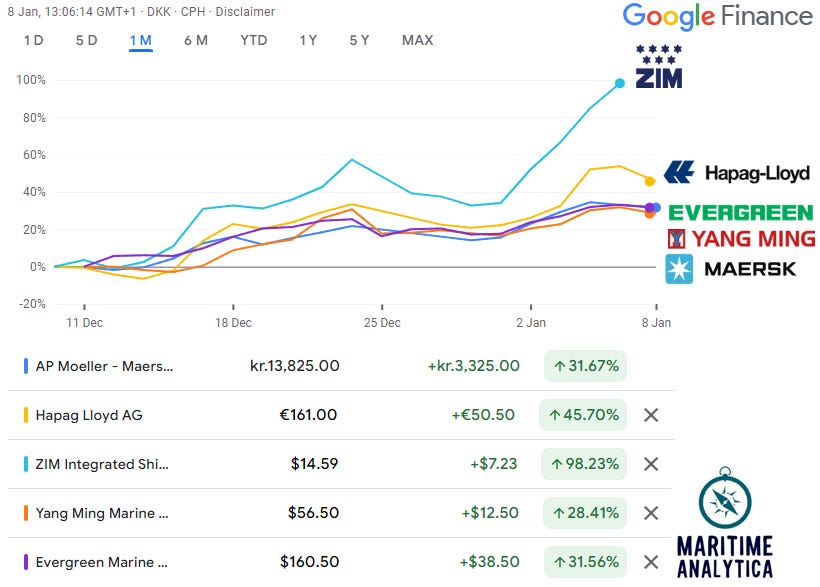Click the ZIM logo beside the chart
Image resolution: width=820 pixels, height=587 pixels.
(x=658, y=66)
